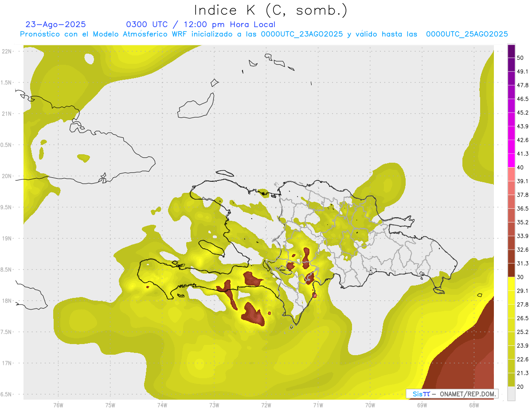Click the colorbar value '47.8'
Image resolution: width=532 pixels, height=411 pixels.
tap(523, 85)
